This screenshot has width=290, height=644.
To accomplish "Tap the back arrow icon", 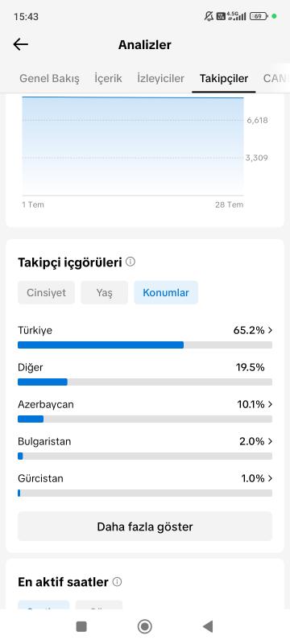I will click(20, 44).
